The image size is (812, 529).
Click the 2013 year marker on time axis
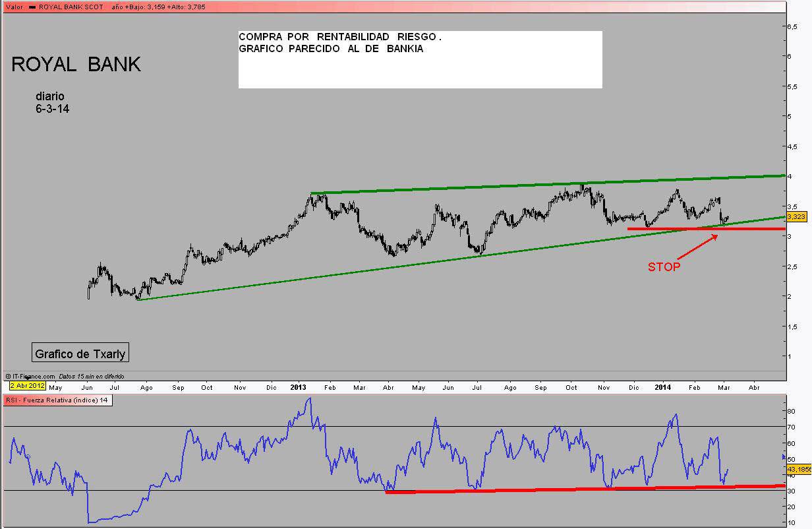(x=299, y=388)
